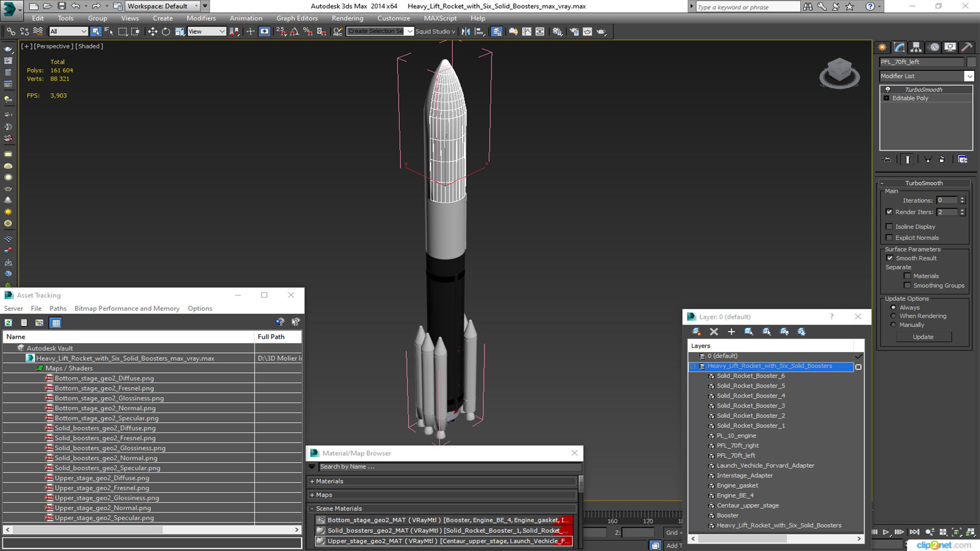Open the Create command panel tab
Image resolution: width=980 pixels, height=551 pixels.
click(882, 47)
